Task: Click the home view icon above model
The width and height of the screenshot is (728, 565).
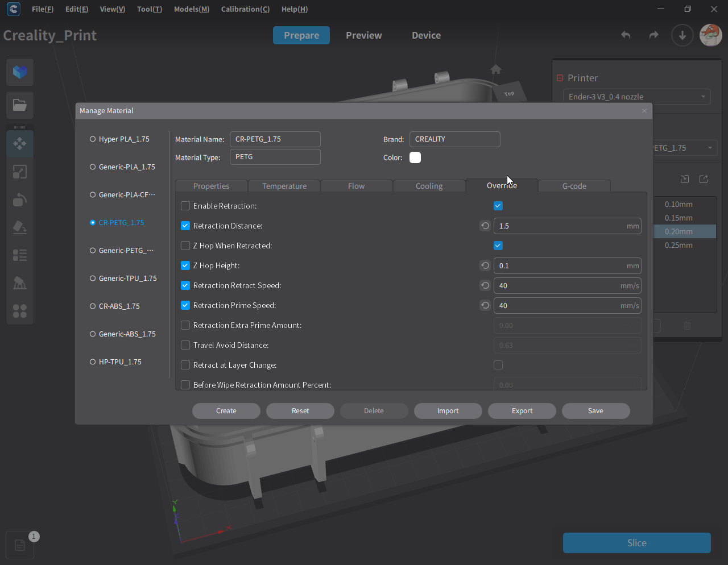Action: 496,69
